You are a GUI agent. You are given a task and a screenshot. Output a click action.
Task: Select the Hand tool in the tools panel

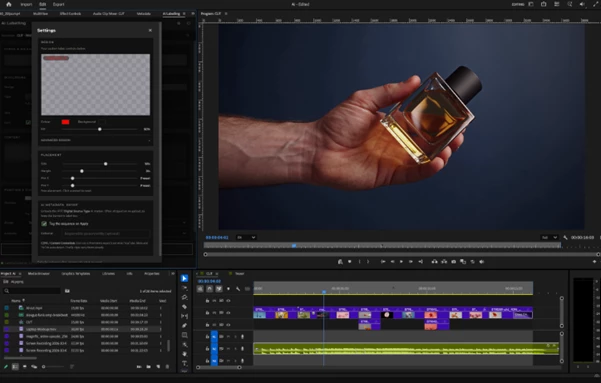(184, 354)
